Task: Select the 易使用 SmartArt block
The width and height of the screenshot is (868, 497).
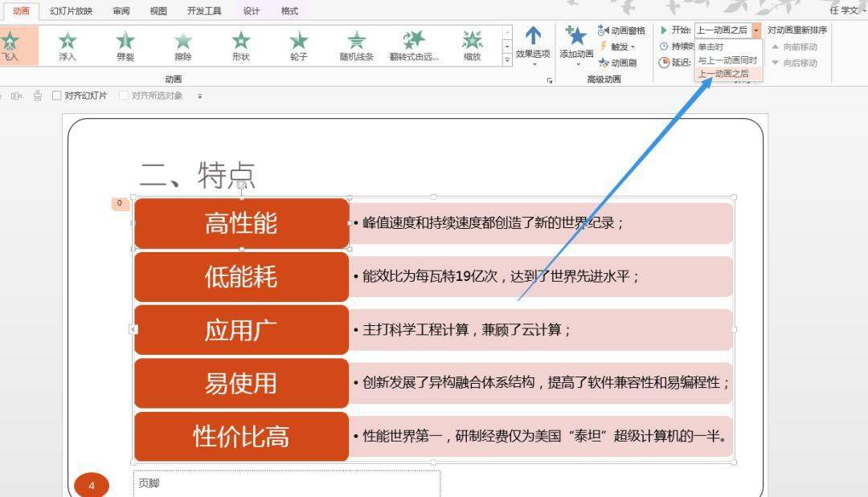Action: pyautogui.click(x=241, y=383)
